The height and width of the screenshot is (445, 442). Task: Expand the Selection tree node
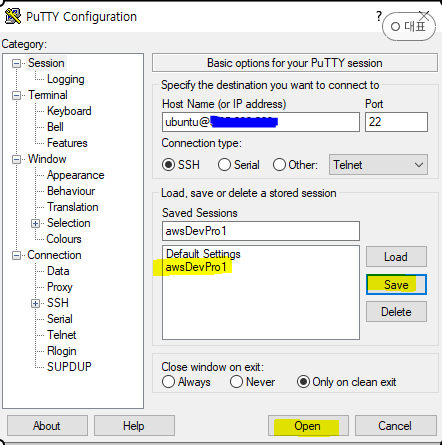(x=35, y=223)
